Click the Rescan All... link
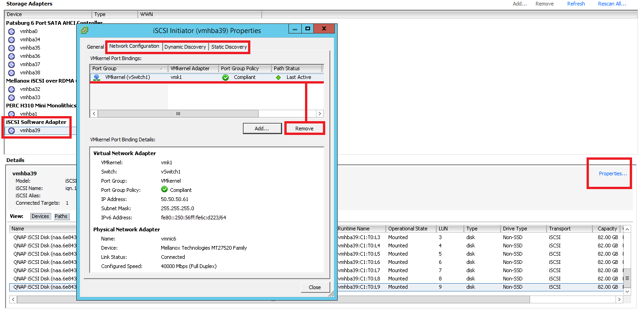The image size is (644, 313). pos(612,4)
